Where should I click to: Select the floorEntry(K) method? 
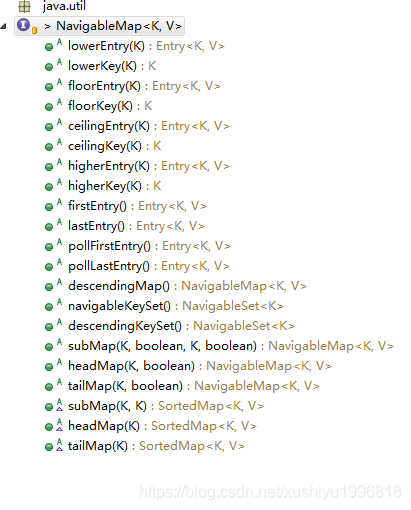pyautogui.click(x=144, y=86)
